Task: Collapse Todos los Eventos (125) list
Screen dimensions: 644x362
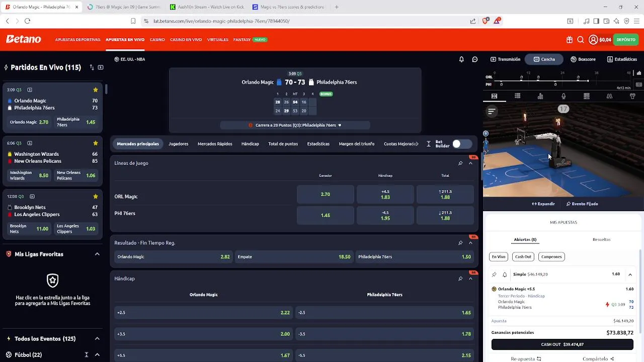Action: point(97,339)
